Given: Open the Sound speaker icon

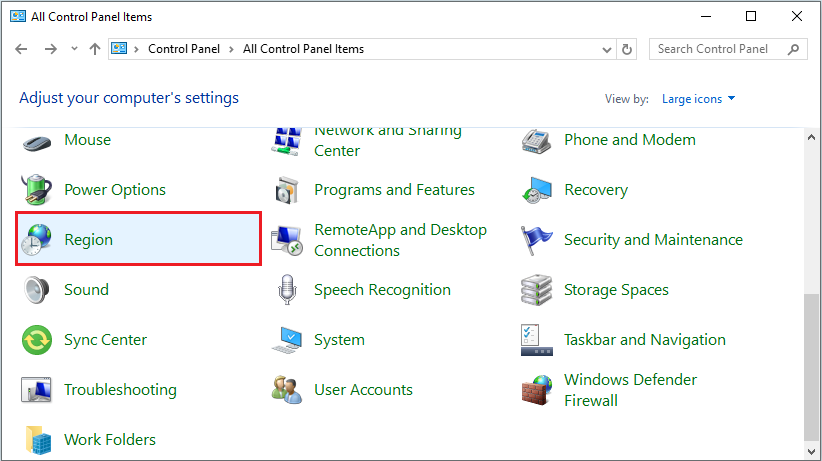Looking at the screenshot, I should (x=38, y=290).
